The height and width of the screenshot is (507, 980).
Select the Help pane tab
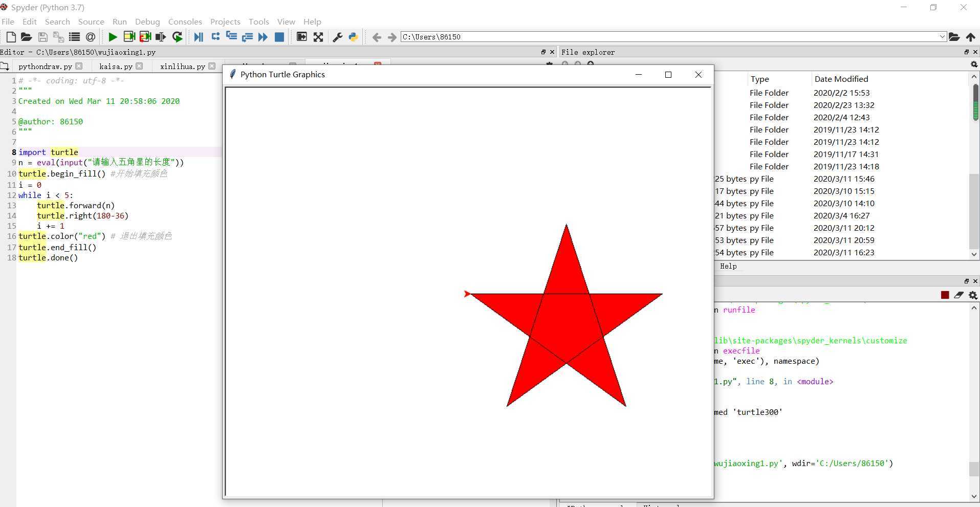coord(728,266)
